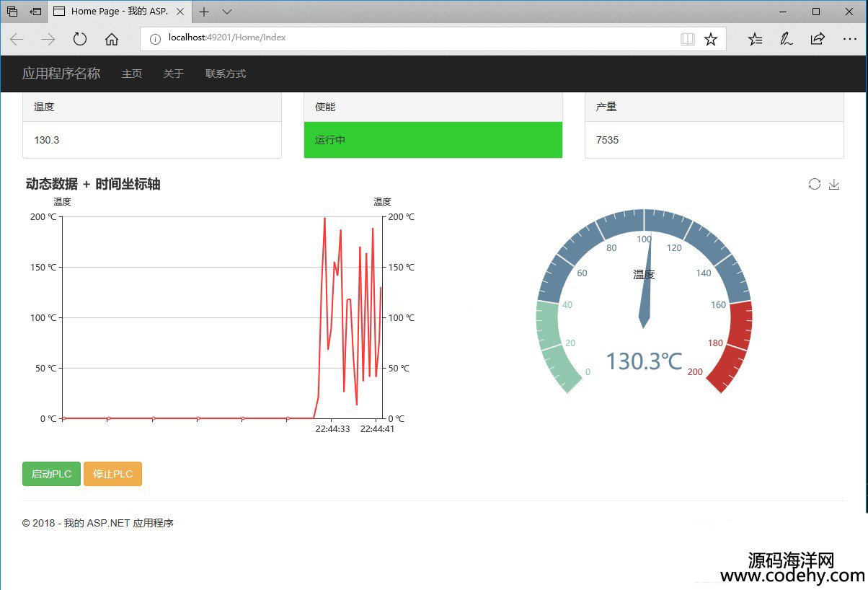Open the 主页 navigation link

pyautogui.click(x=132, y=74)
